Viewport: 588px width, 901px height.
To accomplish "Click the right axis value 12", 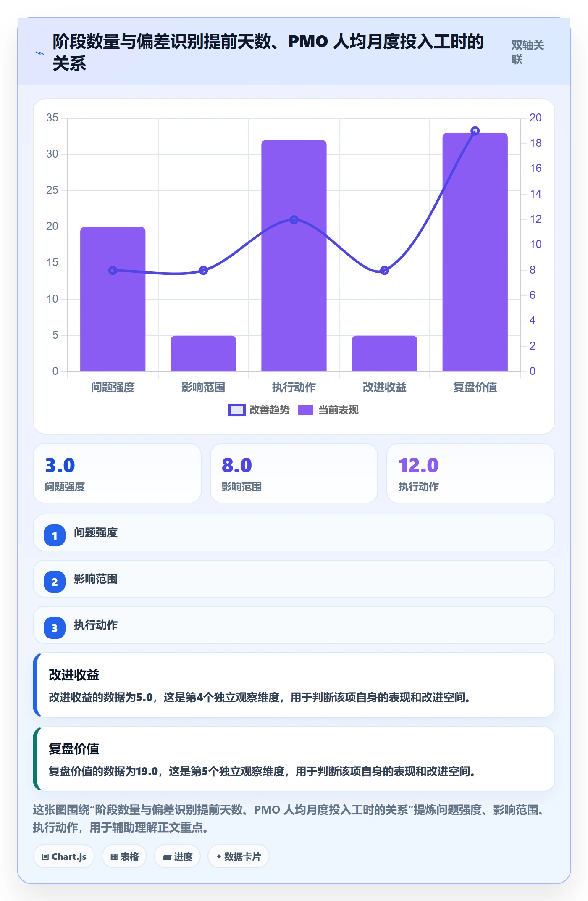I will point(535,219).
